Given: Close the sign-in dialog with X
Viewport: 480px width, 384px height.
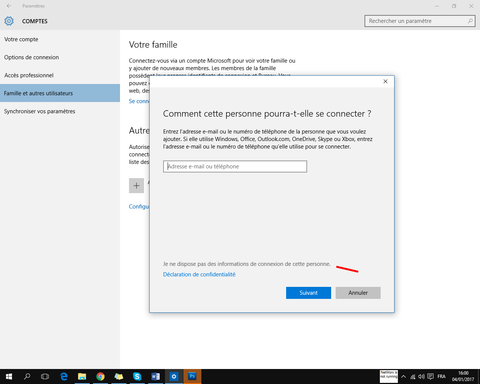Looking at the screenshot, I should point(385,81).
